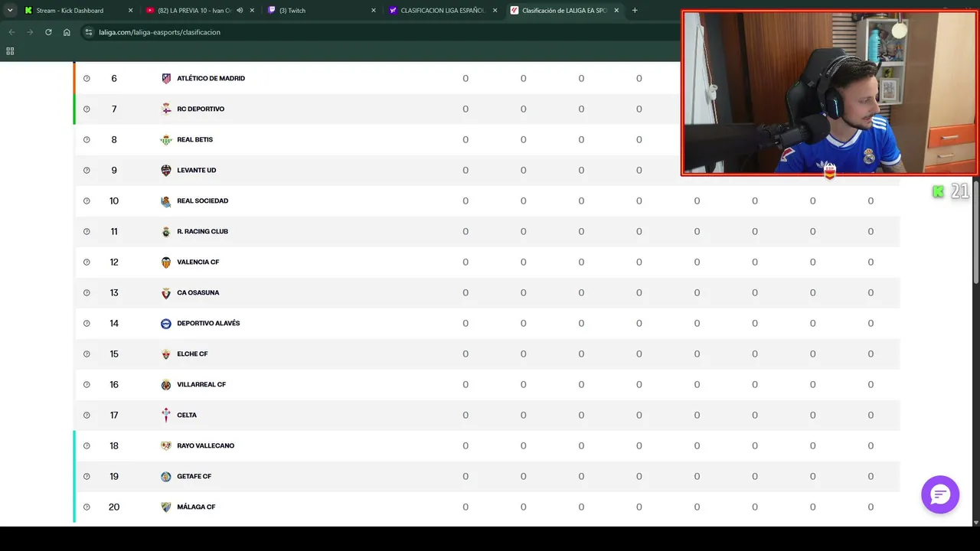The image size is (980, 551).
Task: Open the apps grid in bookmarks bar
Action: pyautogui.click(x=10, y=51)
